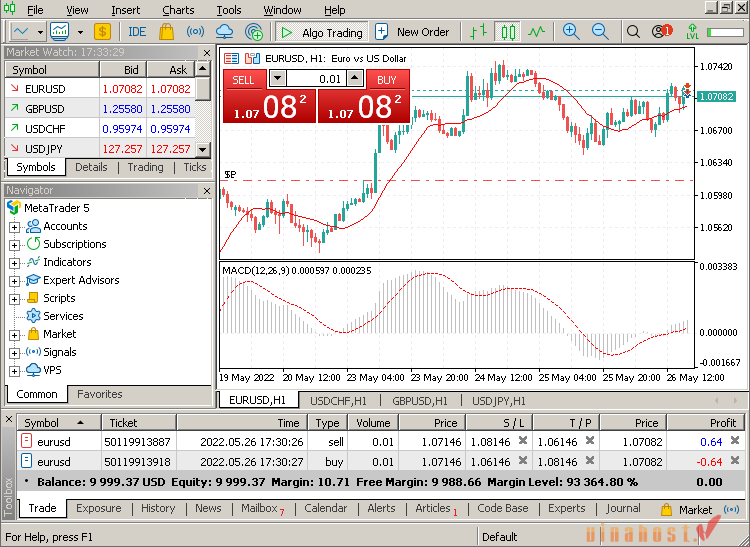Select the GBPUSD row in Market Watch
This screenshot has height=547, width=750.
100,109
